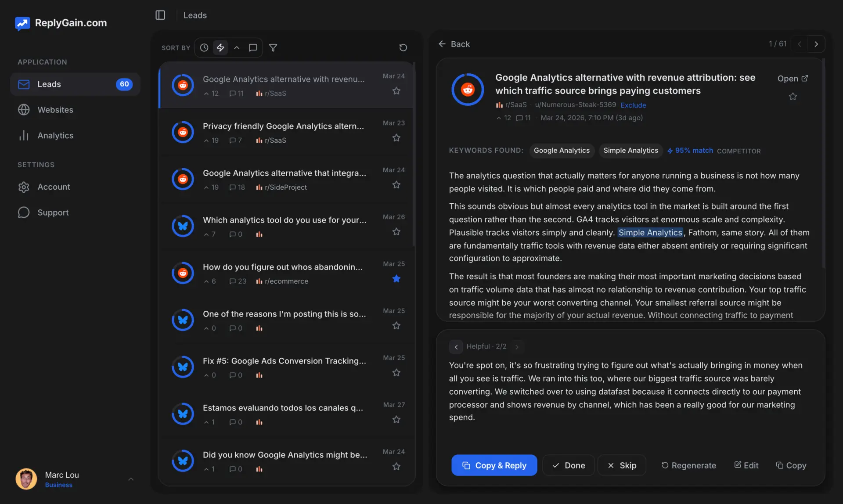Open the Privacy friendly Google Analytics lead
This screenshot has width=843, height=504.
pos(287,132)
